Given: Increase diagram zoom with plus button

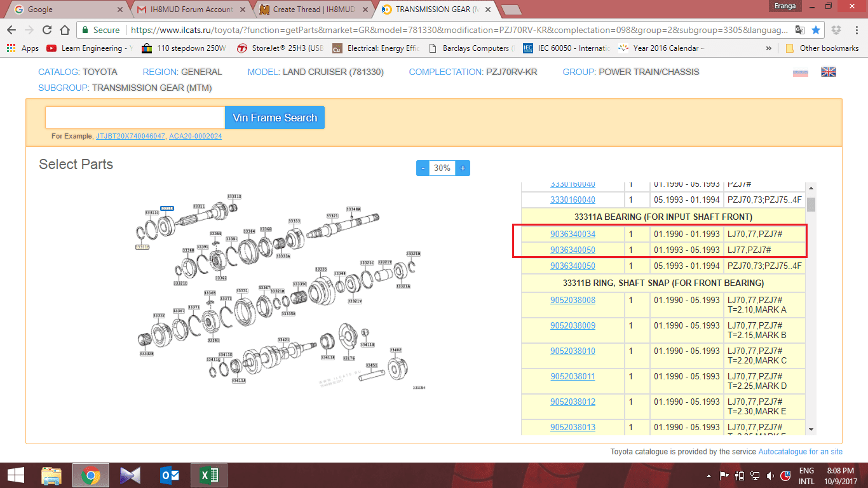Looking at the screenshot, I should (463, 168).
